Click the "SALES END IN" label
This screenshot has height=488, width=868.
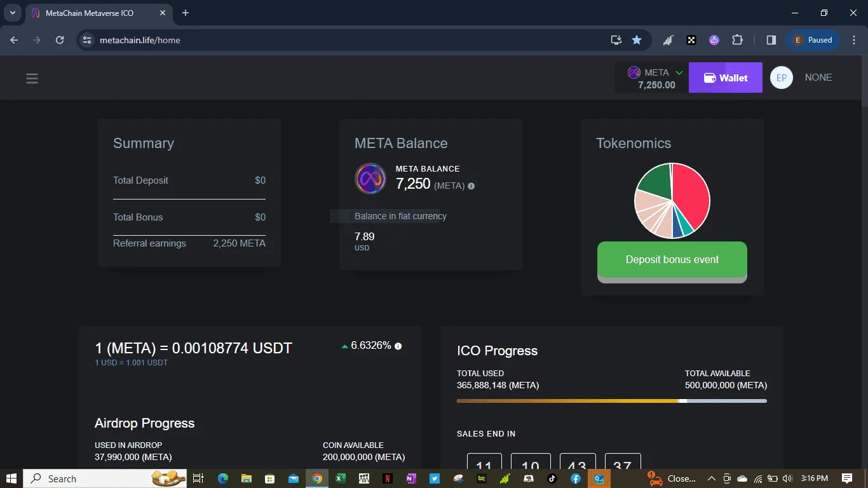(486, 434)
